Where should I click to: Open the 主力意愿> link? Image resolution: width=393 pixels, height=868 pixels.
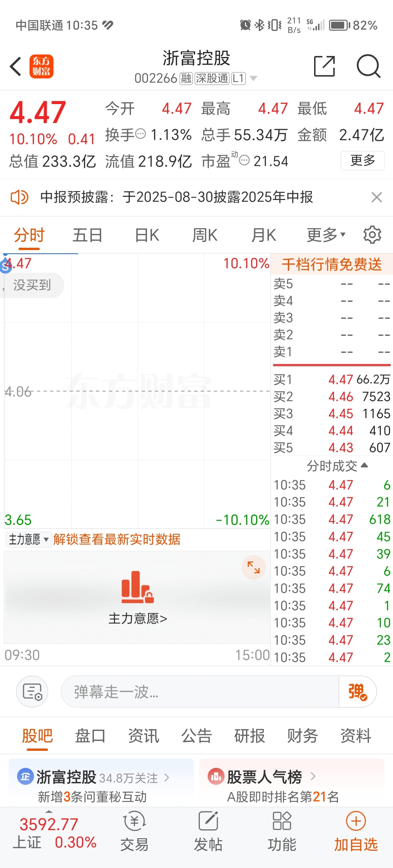[138, 619]
